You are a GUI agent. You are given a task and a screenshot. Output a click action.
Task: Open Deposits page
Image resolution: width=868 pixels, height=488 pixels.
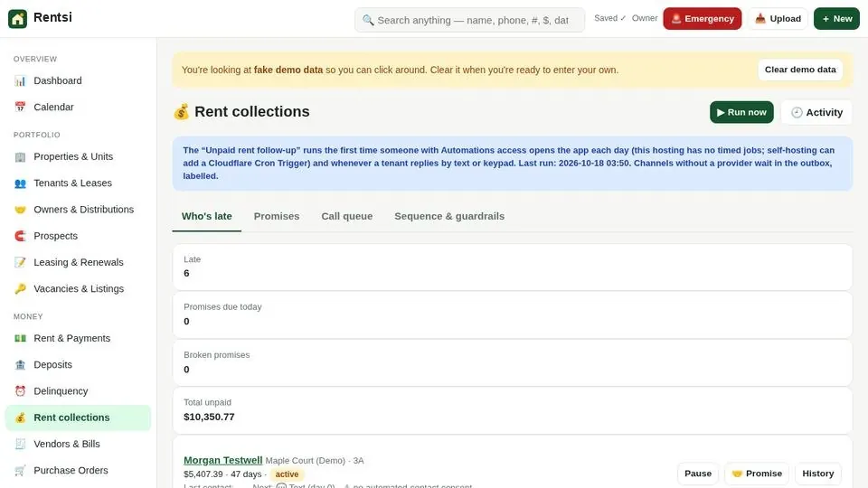click(x=78, y=364)
